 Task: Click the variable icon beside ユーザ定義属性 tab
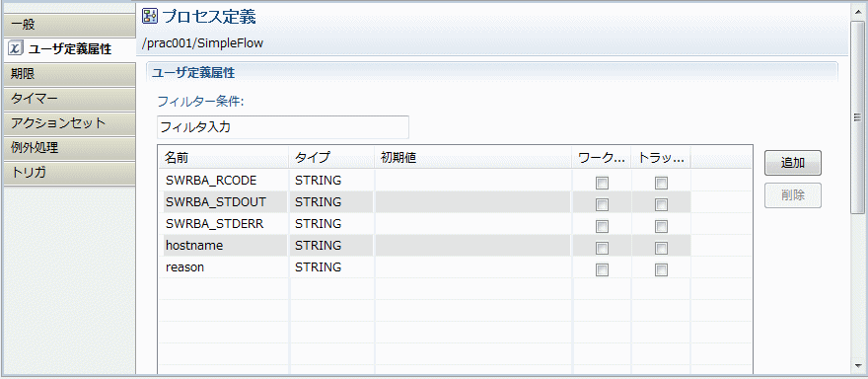click(16, 48)
